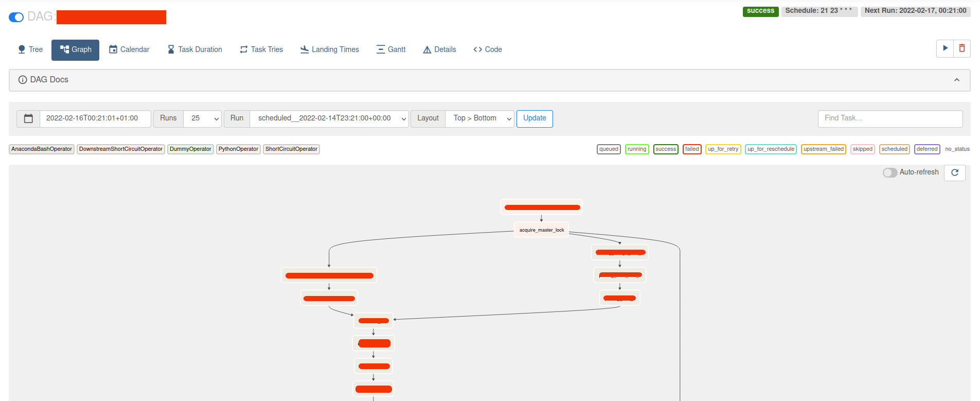Filter by PythonOperator tag
Viewport: 980px width, 401px height.
[238, 149]
